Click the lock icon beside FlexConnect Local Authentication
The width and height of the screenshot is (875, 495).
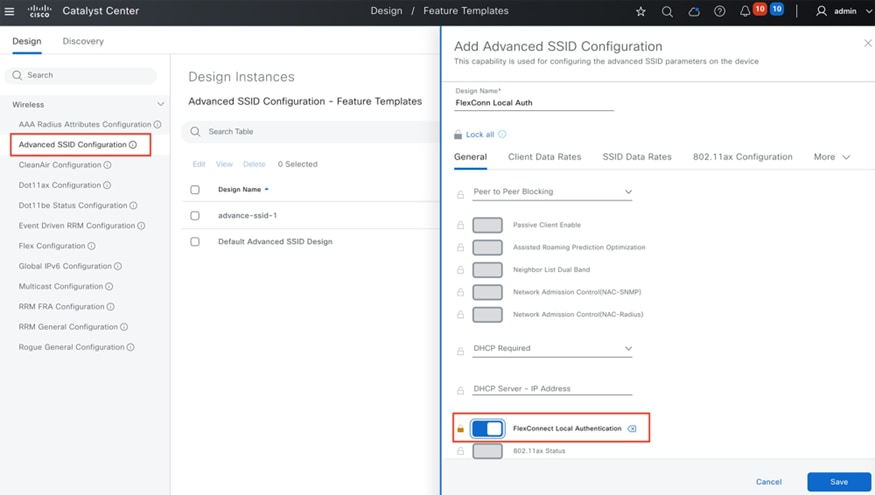[x=461, y=429]
